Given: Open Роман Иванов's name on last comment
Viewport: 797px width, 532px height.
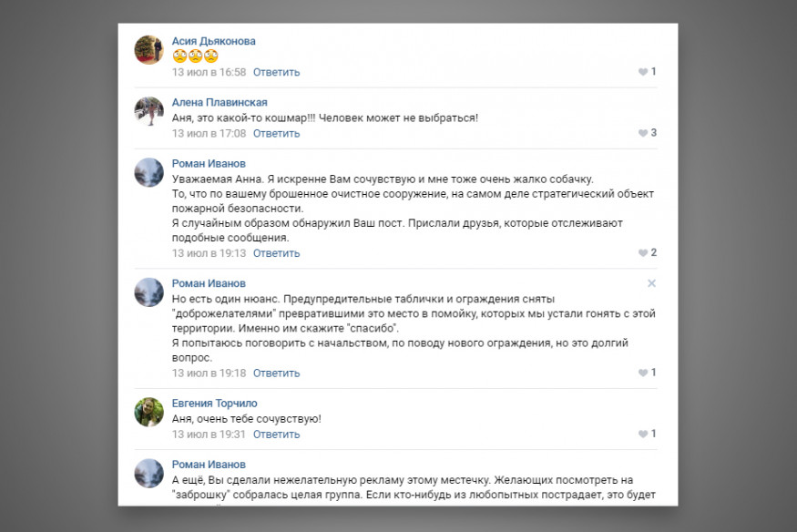Looking at the screenshot, I should (209, 465).
